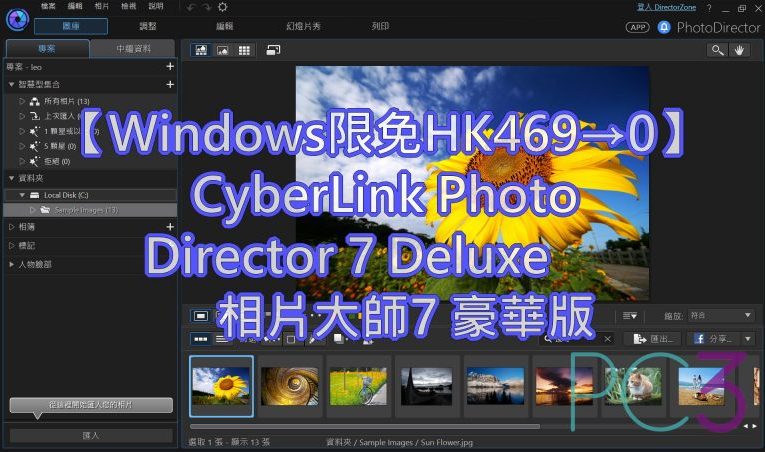Screen dimensions: 765x452
Task: Select browser grid mode icon
Action: click(244, 50)
